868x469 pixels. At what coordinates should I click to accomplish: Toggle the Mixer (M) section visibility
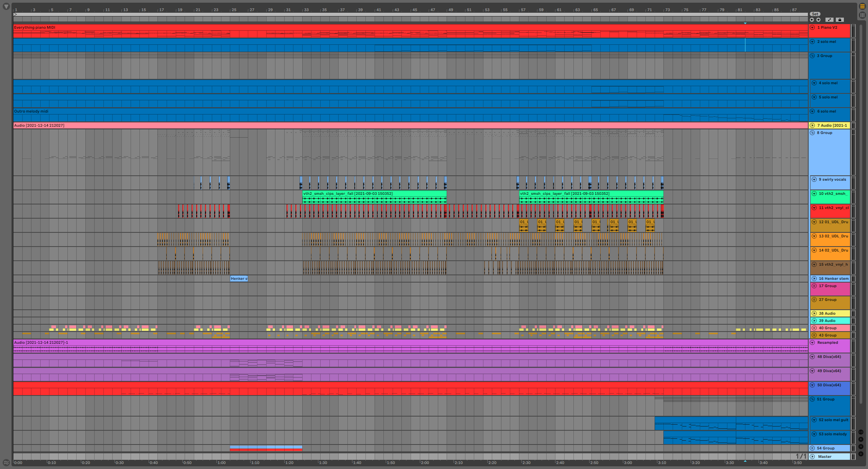[861, 446]
